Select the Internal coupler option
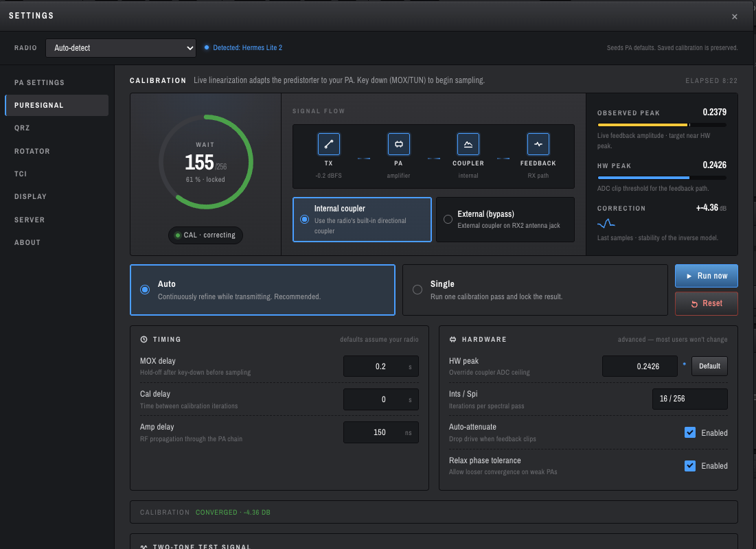 pos(362,220)
